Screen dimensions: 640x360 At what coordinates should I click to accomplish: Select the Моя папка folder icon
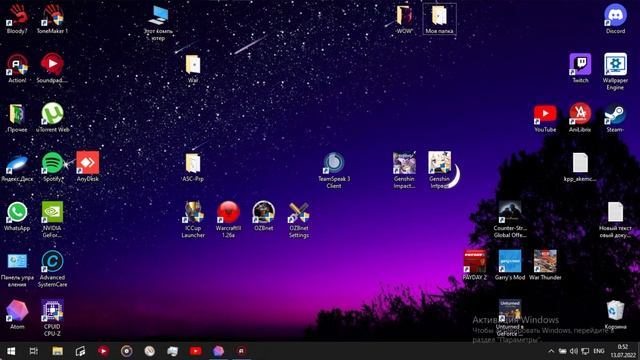(x=439, y=19)
